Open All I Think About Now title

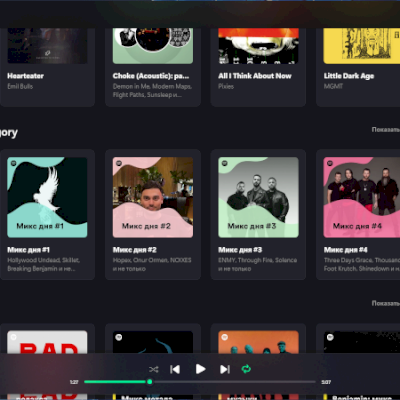(255, 76)
